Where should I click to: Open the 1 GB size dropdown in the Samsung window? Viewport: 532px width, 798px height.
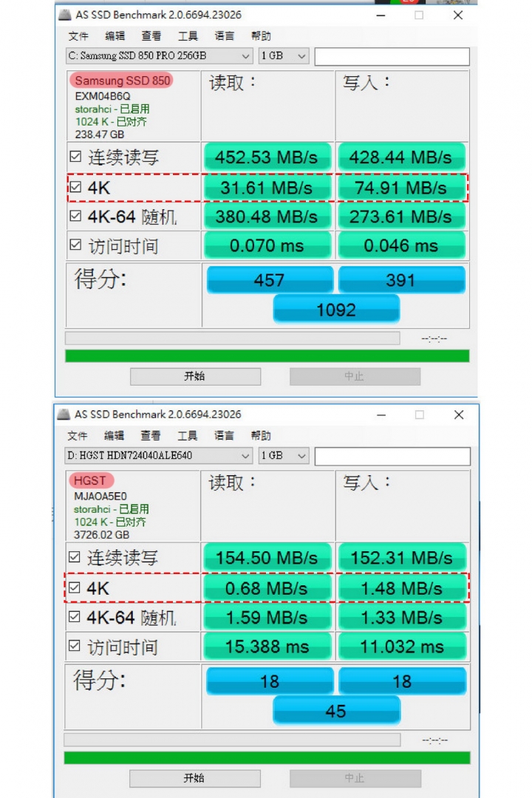coord(284,55)
